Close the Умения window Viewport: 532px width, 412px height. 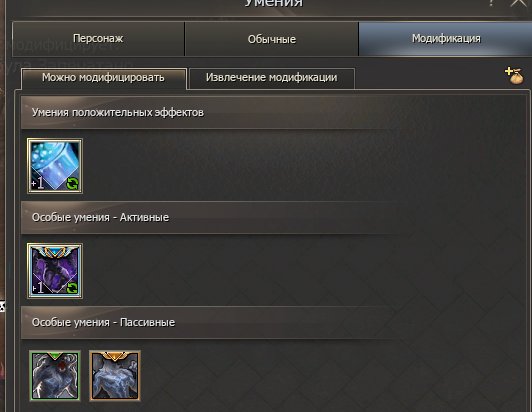click(x=519, y=3)
